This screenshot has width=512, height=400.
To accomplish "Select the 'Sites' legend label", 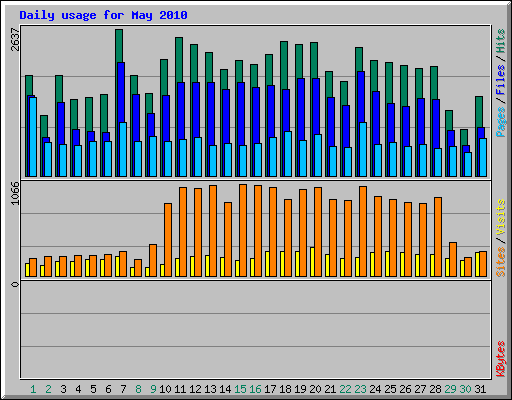I will point(501,262).
